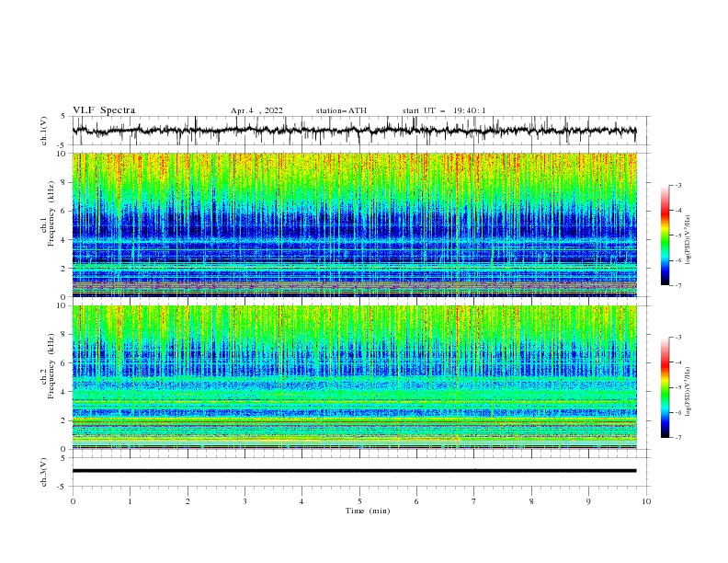Click inside the ch.2 spectrogram panel
Image resolution: width=728 pixels, height=563 pixels.
[354, 377]
